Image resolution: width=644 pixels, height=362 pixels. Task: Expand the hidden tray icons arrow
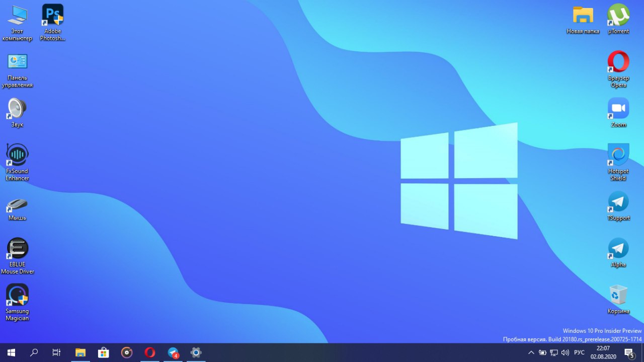click(531, 352)
